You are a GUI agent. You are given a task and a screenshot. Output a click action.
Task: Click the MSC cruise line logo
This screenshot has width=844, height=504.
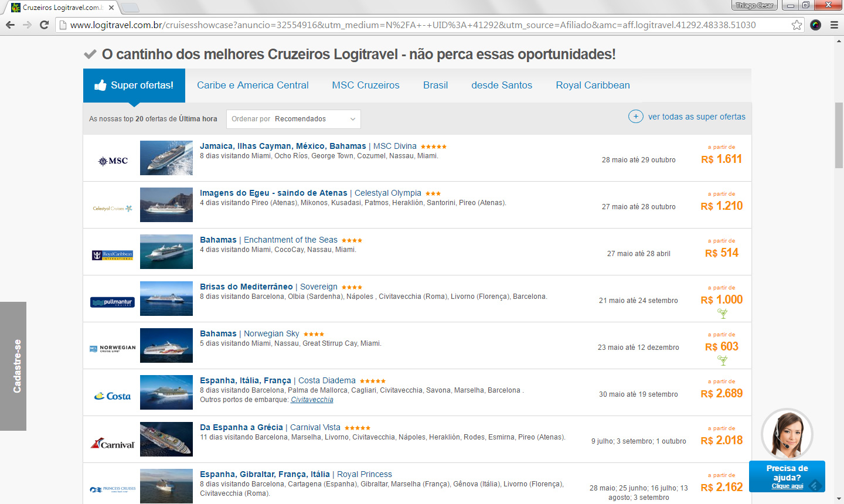113,161
